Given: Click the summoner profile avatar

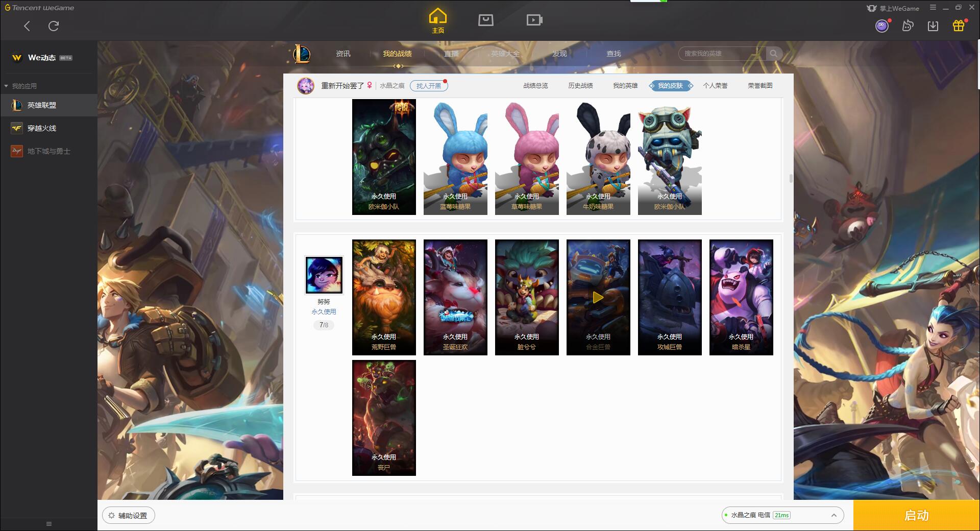Looking at the screenshot, I should tap(306, 86).
